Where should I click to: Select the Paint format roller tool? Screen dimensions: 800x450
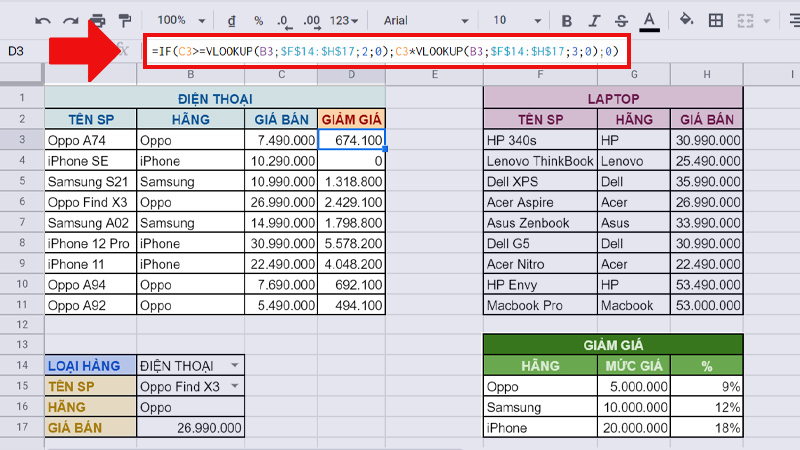pos(125,20)
